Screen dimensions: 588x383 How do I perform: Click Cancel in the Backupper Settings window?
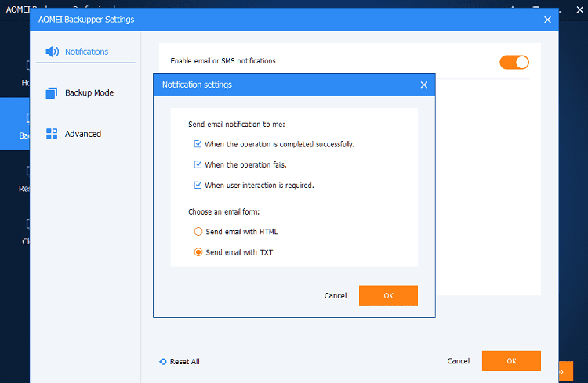[x=459, y=361]
